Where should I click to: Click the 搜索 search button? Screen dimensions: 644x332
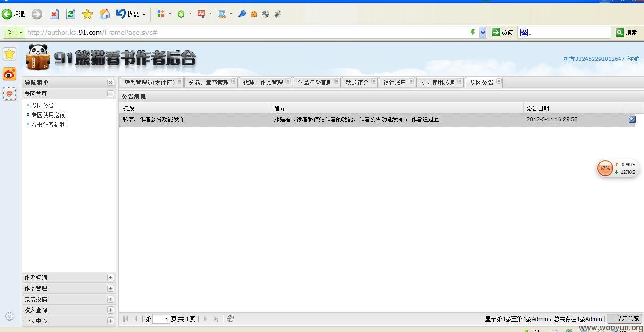[627, 33]
